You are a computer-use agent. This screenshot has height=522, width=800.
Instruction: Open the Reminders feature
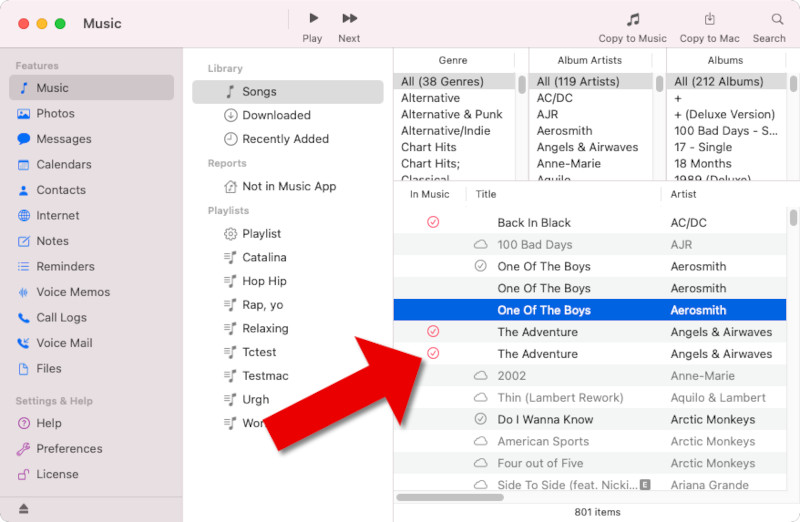coord(91,266)
